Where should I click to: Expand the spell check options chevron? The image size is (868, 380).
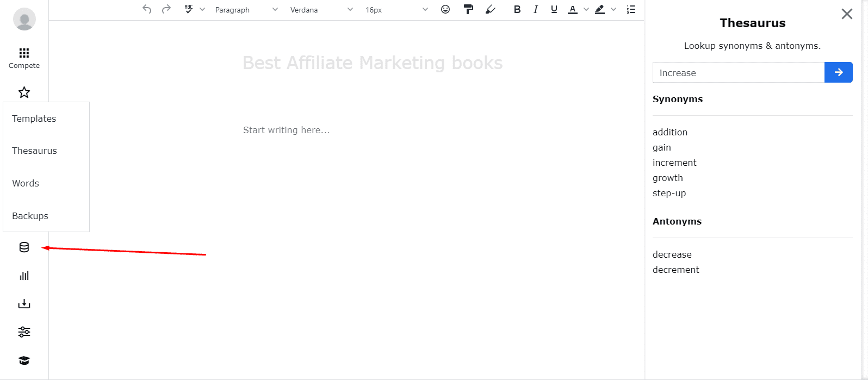pos(202,9)
